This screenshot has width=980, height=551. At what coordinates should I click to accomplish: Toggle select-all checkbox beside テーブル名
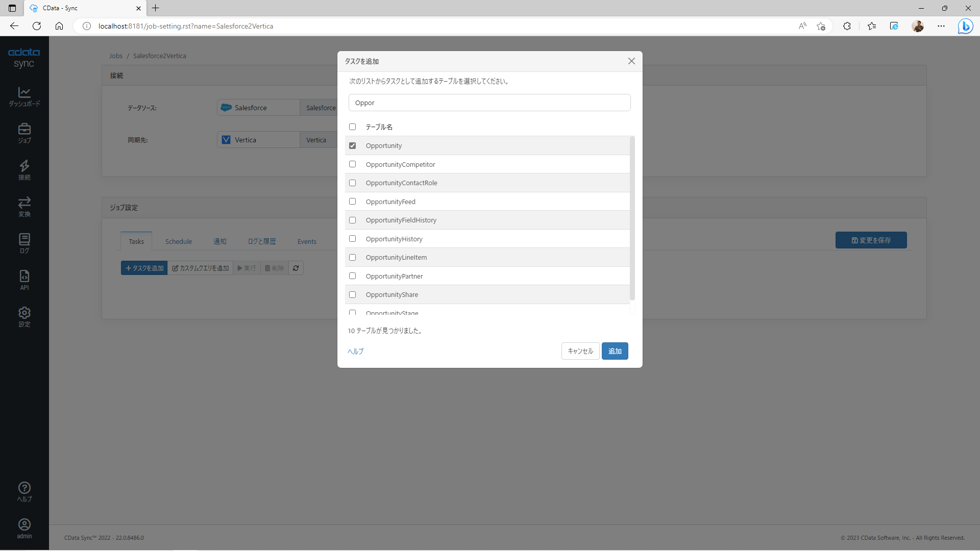coord(352,127)
